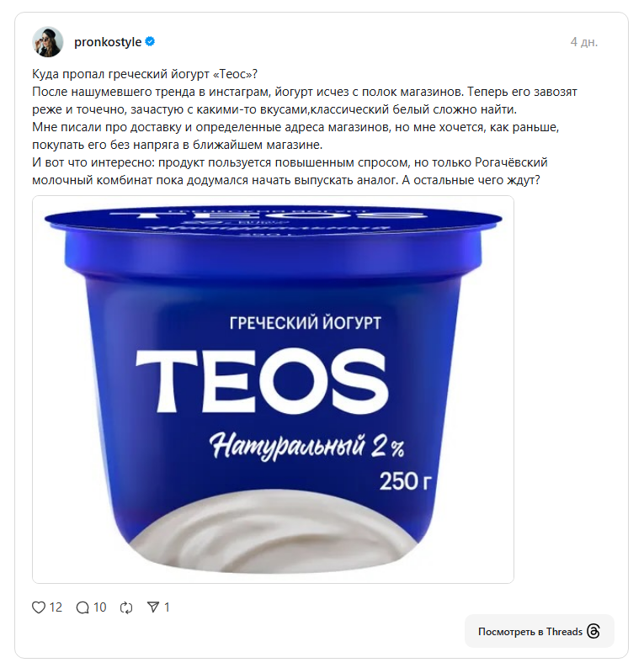644x668 pixels.
Task: Click the like count 12
Action: [x=56, y=607]
